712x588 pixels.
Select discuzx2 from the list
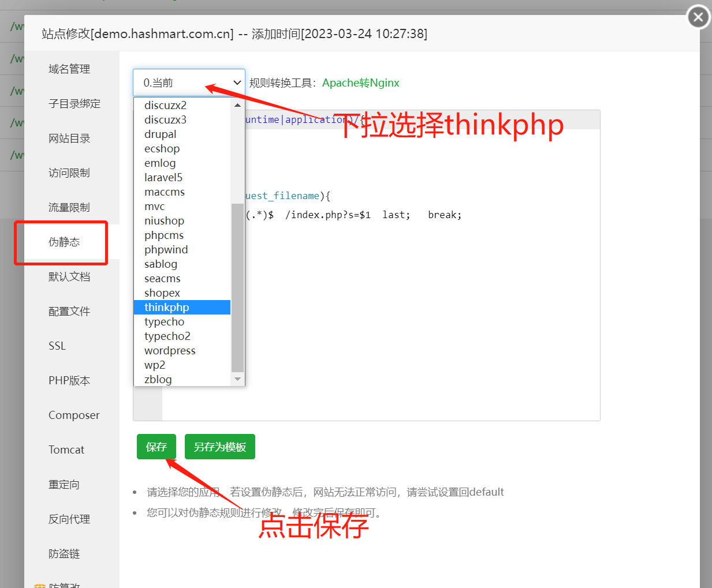pos(182,105)
